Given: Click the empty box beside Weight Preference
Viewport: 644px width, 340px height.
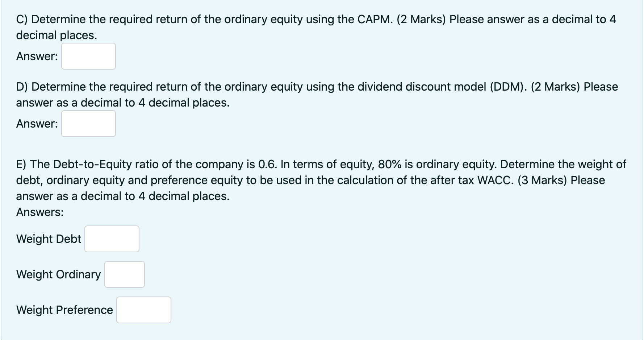Looking at the screenshot, I should 143,310.
